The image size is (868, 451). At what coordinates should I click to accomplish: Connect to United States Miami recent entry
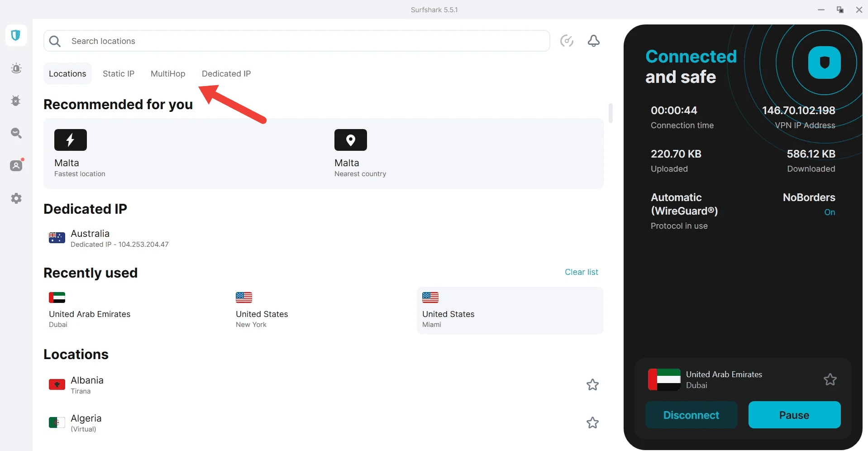click(510, 311)
